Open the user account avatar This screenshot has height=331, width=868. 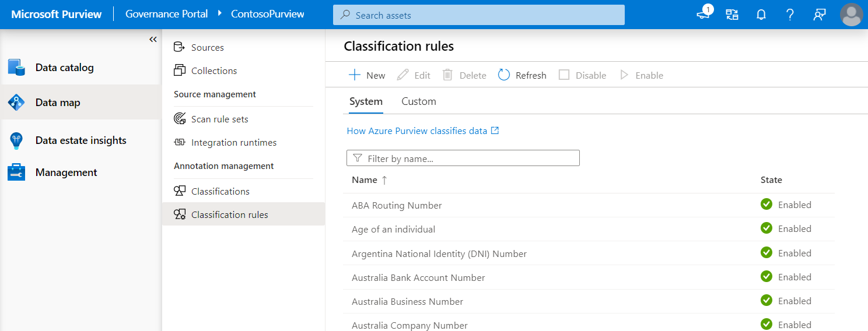click(x=851, y=15)
